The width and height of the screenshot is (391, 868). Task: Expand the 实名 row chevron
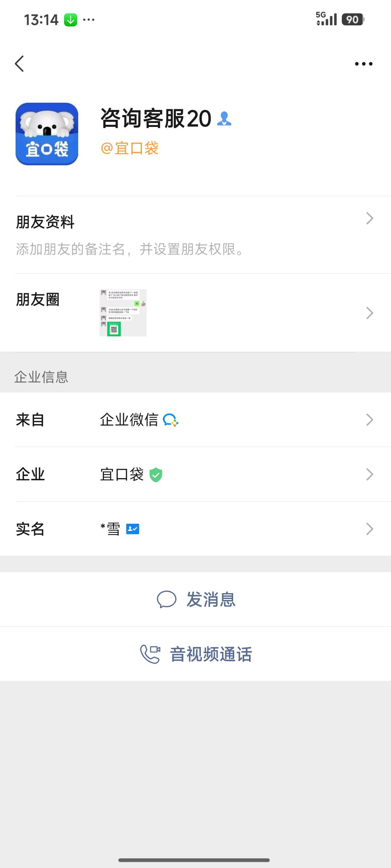(x=369, y=529)
